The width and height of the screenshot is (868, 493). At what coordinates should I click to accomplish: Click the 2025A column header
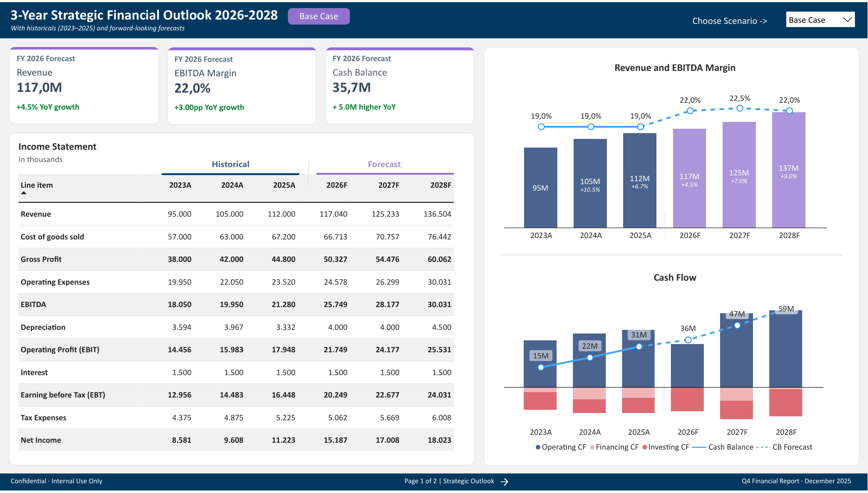click(284, 185)
